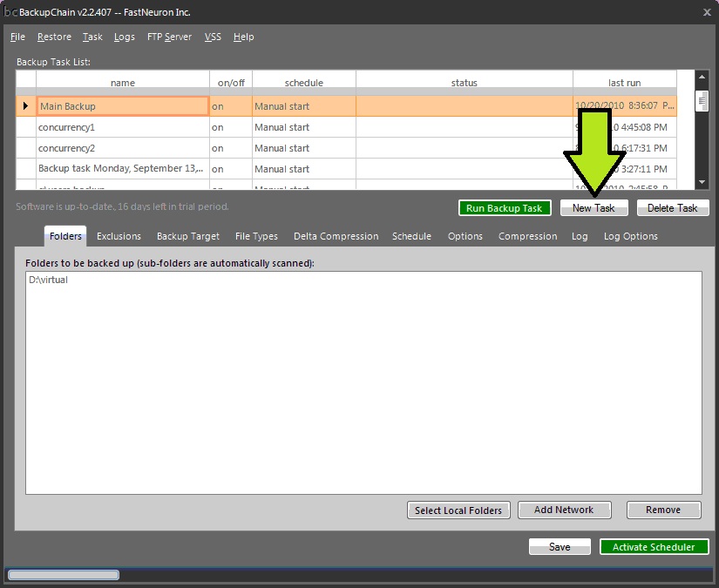Click the empty status cell of Main Backup
This screenshot has width=719, height=588.
[x=464, y=106]
